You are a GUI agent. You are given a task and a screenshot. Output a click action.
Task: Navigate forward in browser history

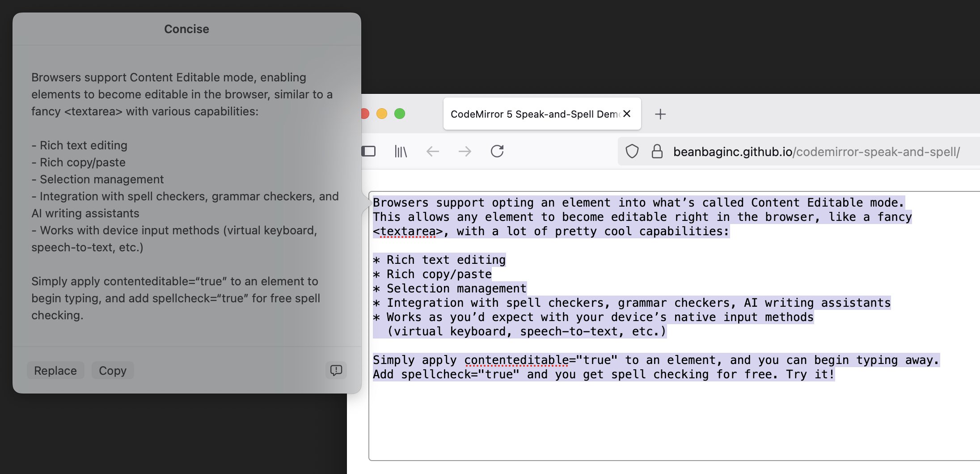pyautogui.click(x=465, y=151)
